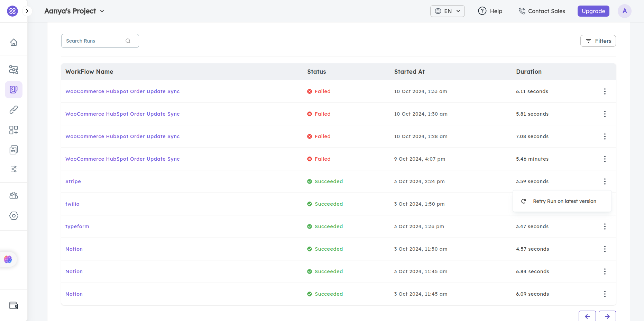Click the 10 Oct 2024, 1:30 am timestamp

pyautogui.click(x=421, y=114)
